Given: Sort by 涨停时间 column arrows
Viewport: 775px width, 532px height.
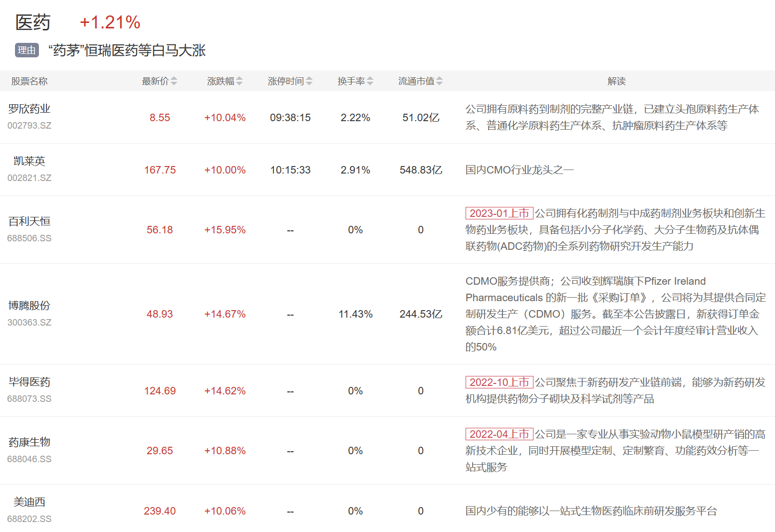Looking at the screenshot, I should pyautogui.click(x=309, y=81).
